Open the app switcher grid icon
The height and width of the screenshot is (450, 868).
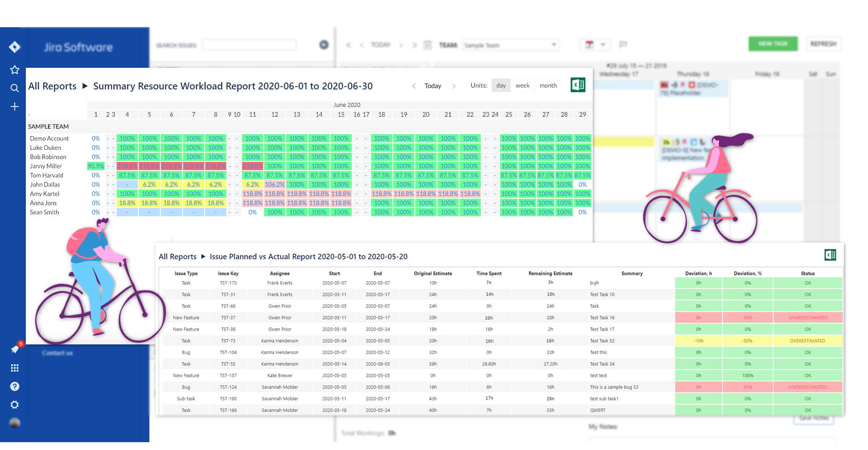point(15,368)
